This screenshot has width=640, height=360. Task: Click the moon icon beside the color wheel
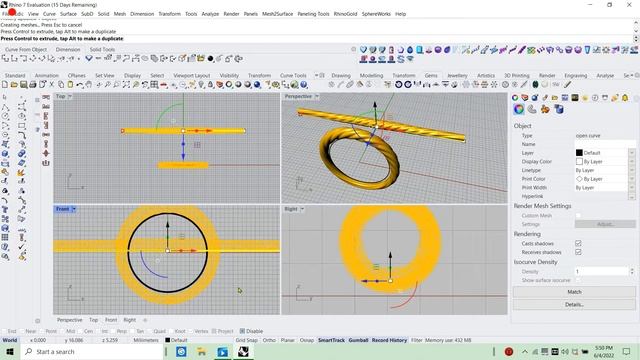(532, 109)
